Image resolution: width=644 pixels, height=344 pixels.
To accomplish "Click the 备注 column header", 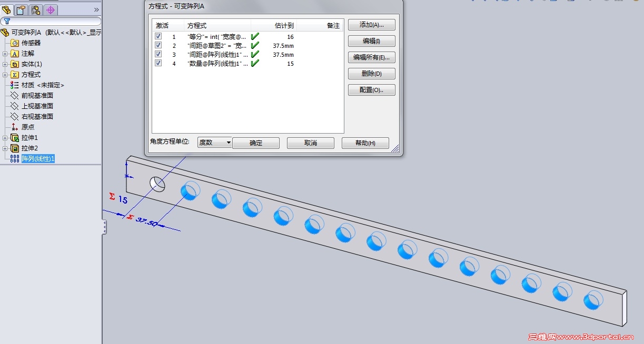I will pos(320,25).
